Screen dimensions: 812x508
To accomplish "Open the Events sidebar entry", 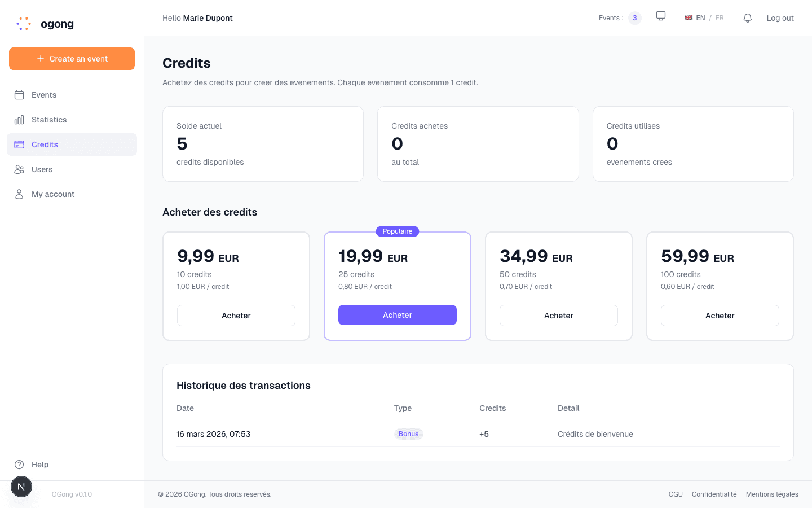I will click(44, 95).
